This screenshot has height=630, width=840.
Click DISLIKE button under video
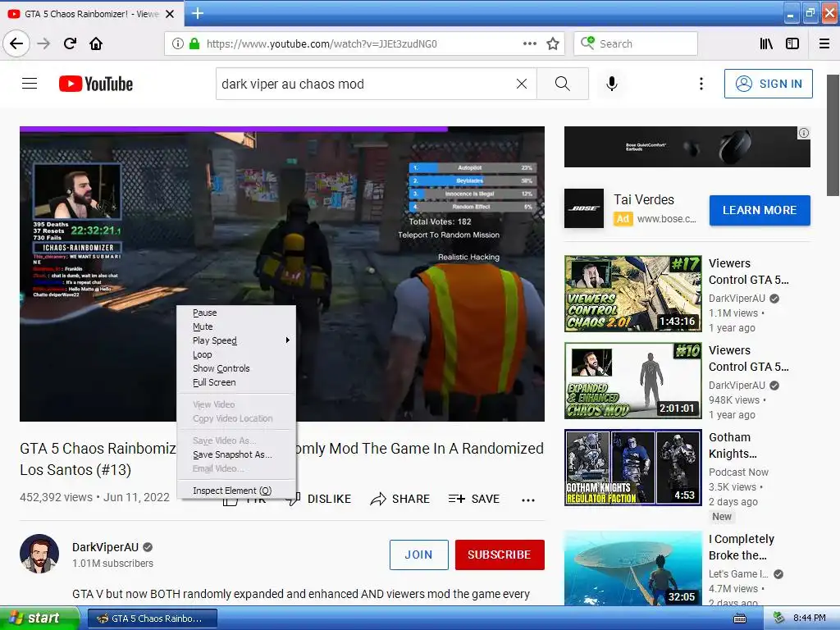pos(319,500)
